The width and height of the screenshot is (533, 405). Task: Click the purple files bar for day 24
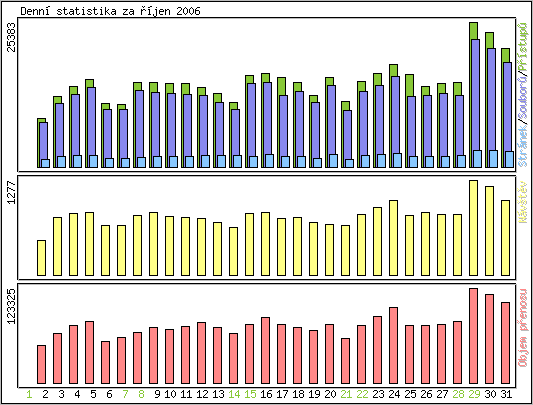coord(396,115)
